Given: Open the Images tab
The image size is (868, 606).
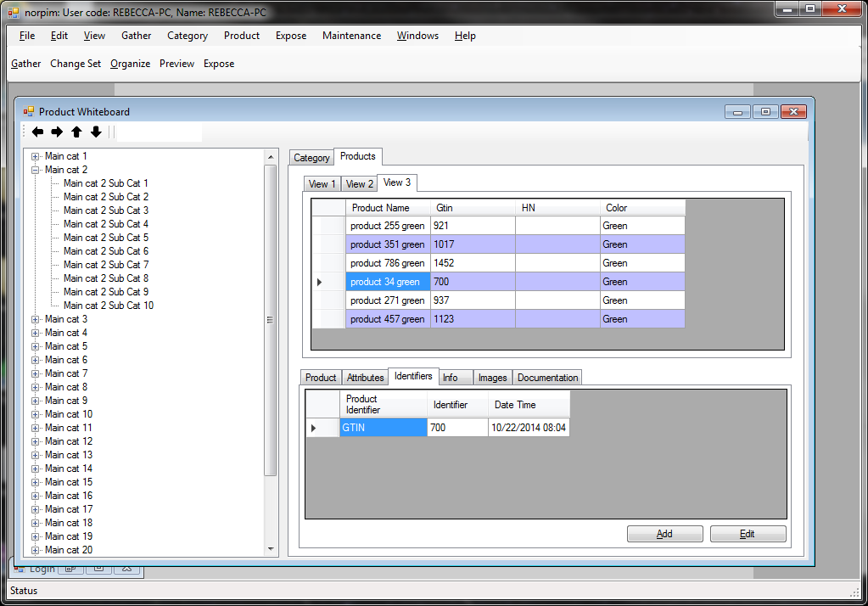Looking at the screenshot, I should click(x=492, y=377).
